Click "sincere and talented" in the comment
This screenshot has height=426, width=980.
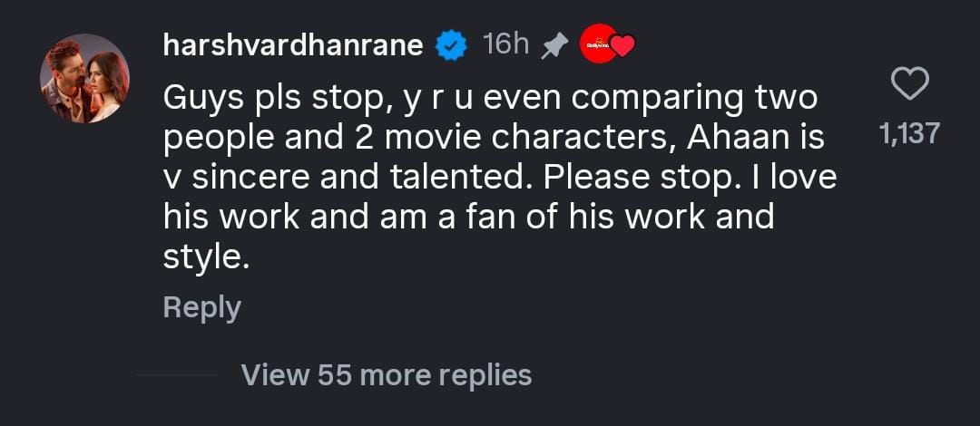point(346,178)
